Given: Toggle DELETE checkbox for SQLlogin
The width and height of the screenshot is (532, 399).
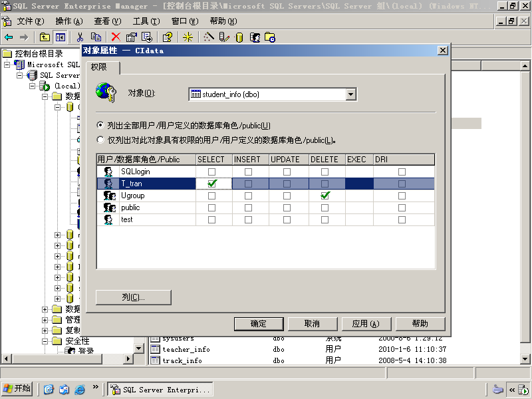Looking at the screenshot, I should tap(325, 172).
